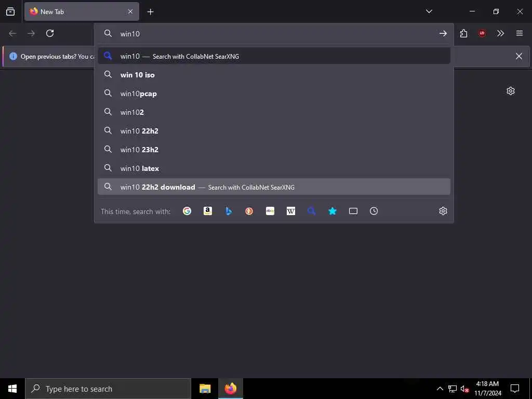This screenshot has height=399, width=532.
Task: Go forward one page
Action: coord(31,33)
